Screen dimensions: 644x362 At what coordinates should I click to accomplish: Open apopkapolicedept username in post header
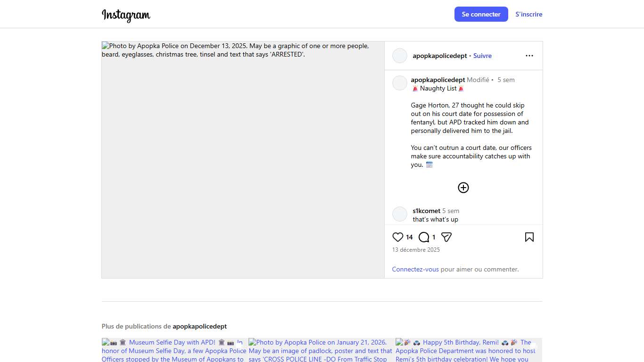(x=439, y=56)
